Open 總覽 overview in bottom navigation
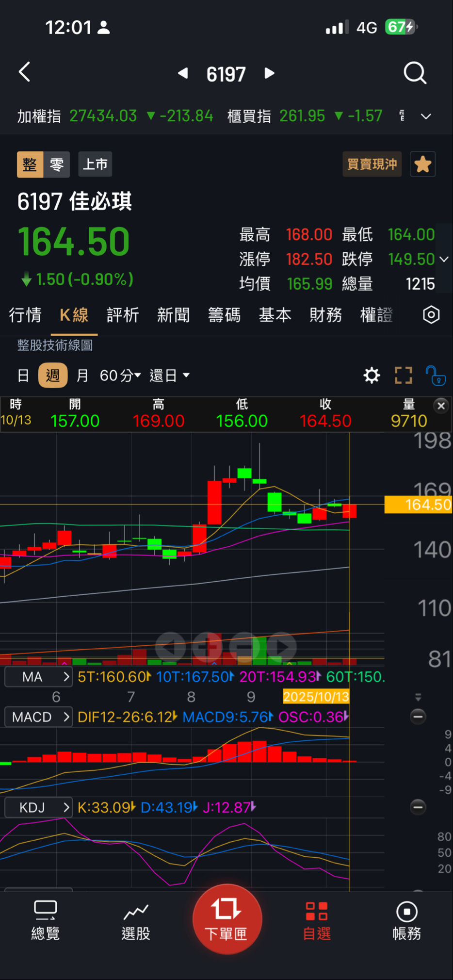 pos(45,920)
